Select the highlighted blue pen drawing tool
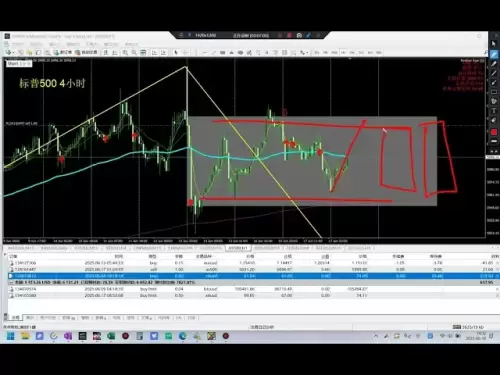Screen dimensions: 500x375 [494, 54]
